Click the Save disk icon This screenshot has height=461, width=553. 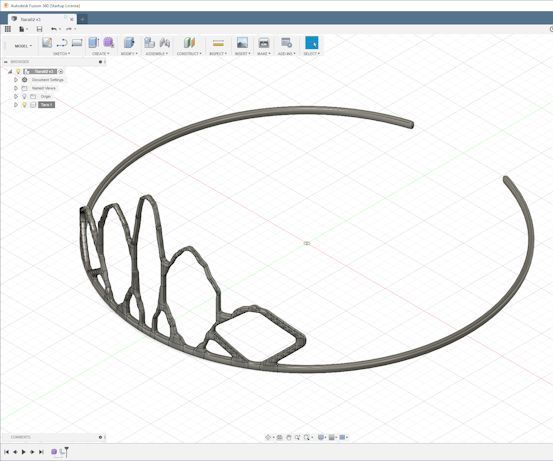[39, 29]
